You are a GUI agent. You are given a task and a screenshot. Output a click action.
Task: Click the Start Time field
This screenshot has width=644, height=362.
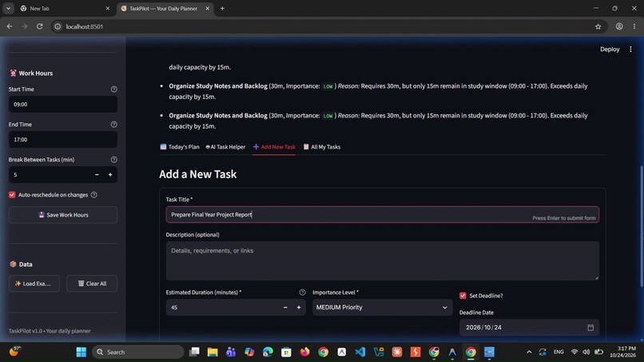[x=63, y=105]
